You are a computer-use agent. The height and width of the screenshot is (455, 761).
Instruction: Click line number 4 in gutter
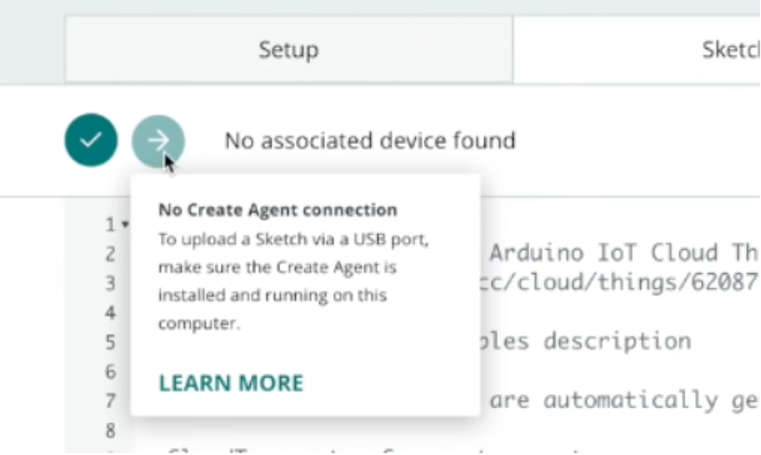click(110, 312)
